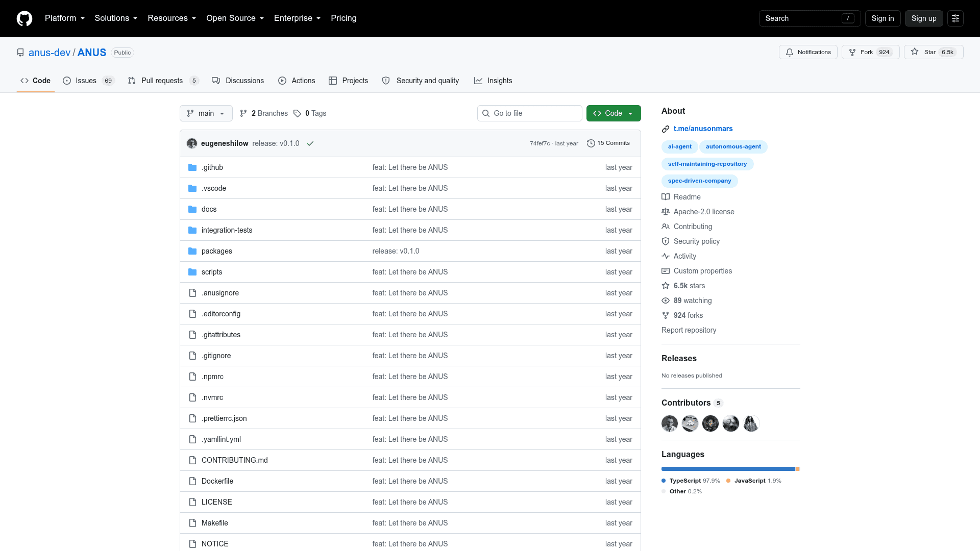This screenshot has width=980, height=551.
Task: Open the CONTRIBUTING.md file
Action: 235,460
